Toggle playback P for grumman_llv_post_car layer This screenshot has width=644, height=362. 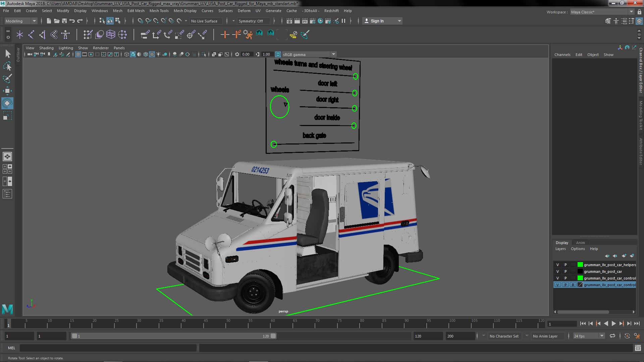pyautogui.click(x=566, y=271)
